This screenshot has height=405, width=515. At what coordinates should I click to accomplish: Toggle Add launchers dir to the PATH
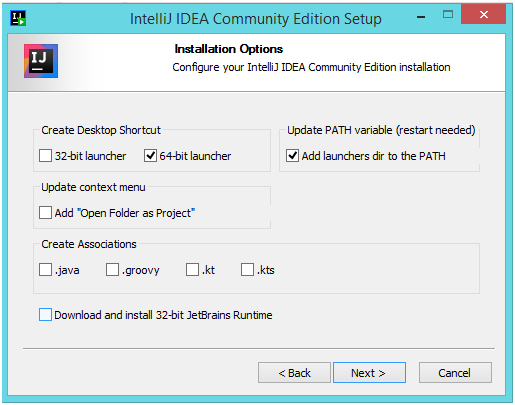292,156
